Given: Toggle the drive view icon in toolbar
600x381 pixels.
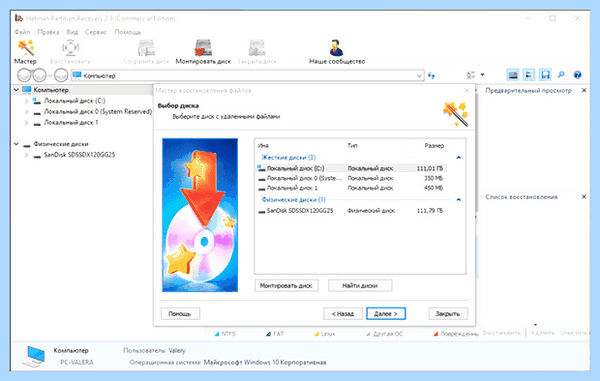Looking at the screenshot, I should [513, 75].
